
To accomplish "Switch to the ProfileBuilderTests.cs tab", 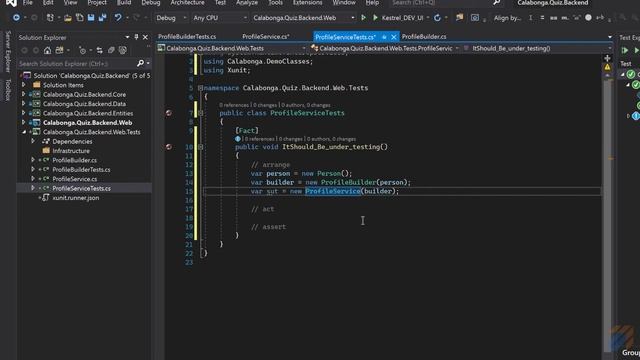I will coord(187,37).
